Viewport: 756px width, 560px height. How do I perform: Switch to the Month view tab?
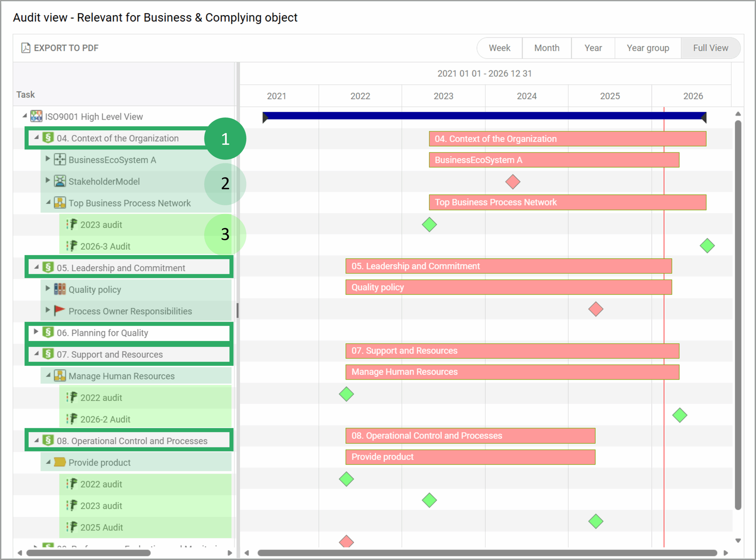[547, 48]
